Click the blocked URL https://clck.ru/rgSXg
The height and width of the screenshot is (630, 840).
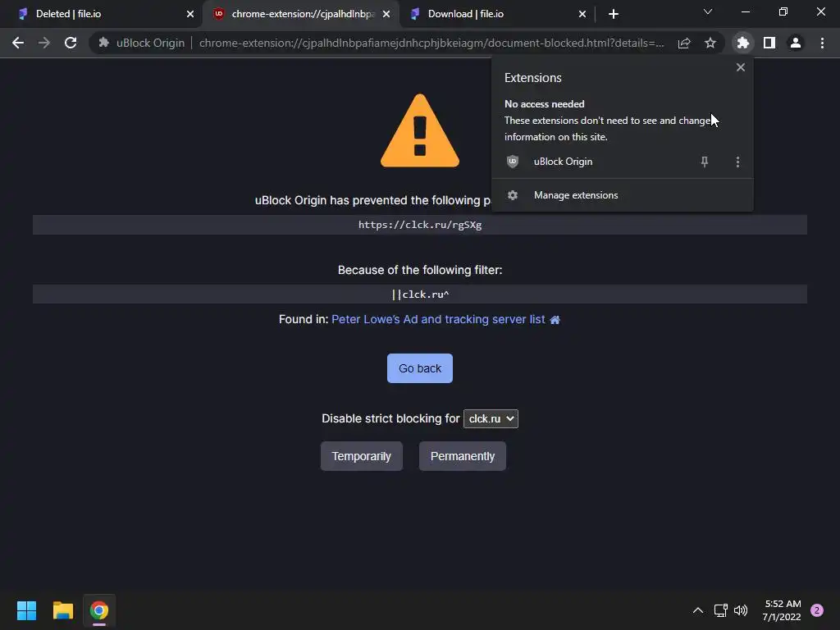(420, 225)
